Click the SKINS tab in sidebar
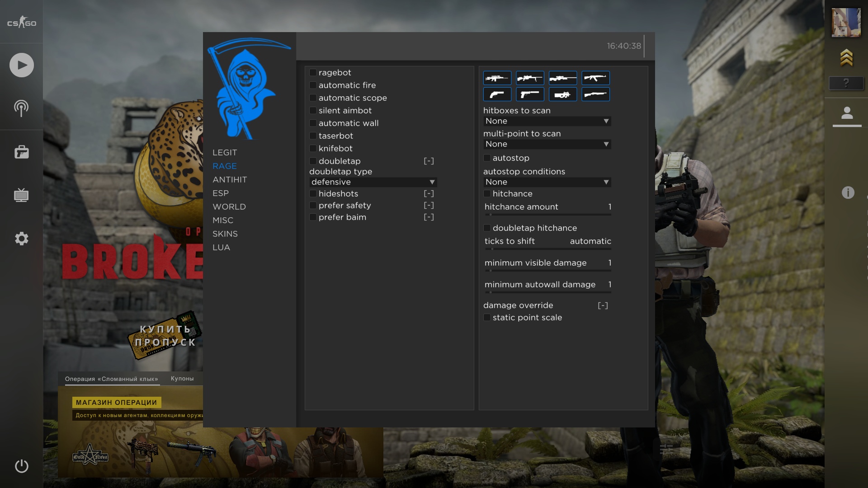Viewport: 868px width, 488px height. coord(225,234)
